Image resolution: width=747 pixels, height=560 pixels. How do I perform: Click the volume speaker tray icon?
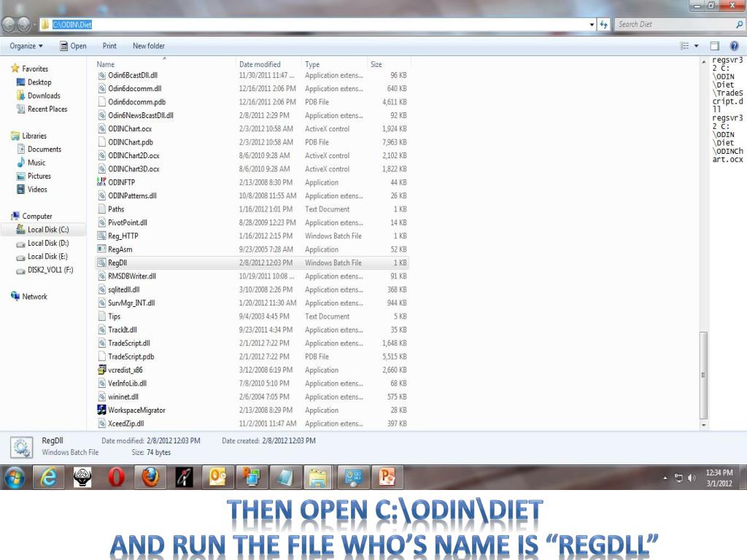692,478
